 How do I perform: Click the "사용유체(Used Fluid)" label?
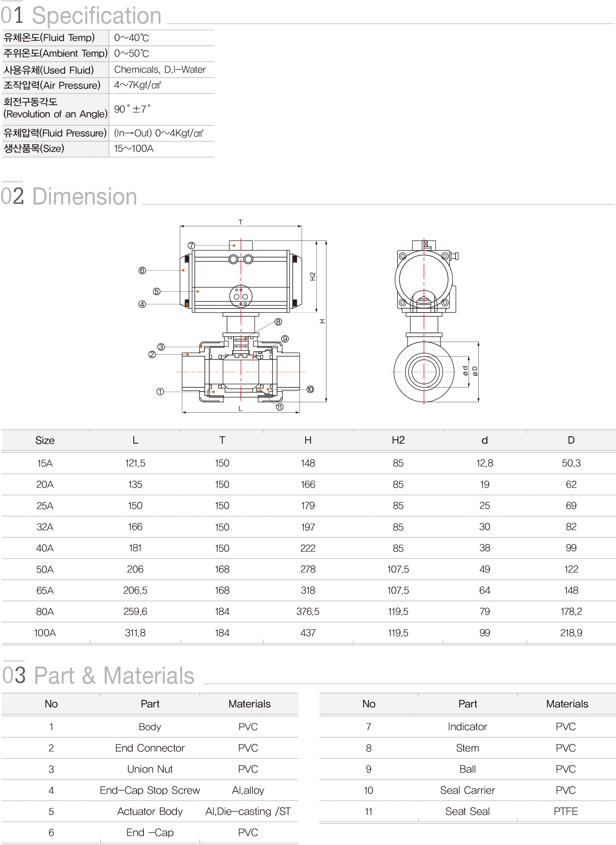pyautogui.click(x=49, y=70)
